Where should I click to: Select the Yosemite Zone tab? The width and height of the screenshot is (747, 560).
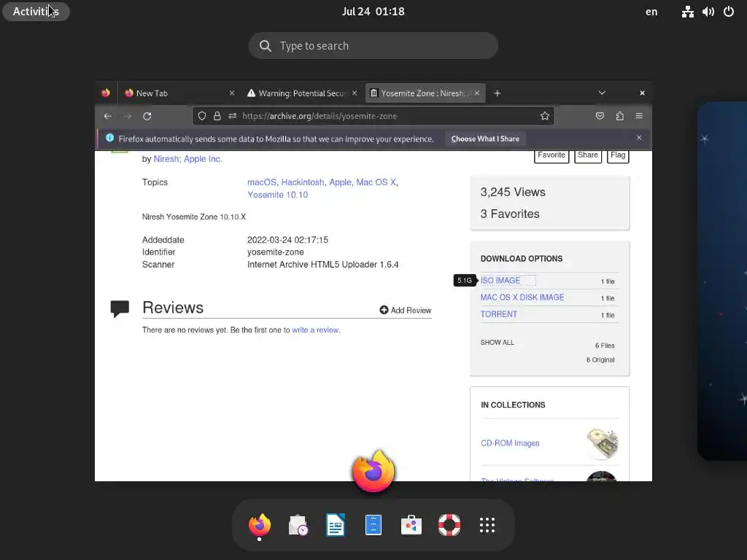tap(425, 93)
